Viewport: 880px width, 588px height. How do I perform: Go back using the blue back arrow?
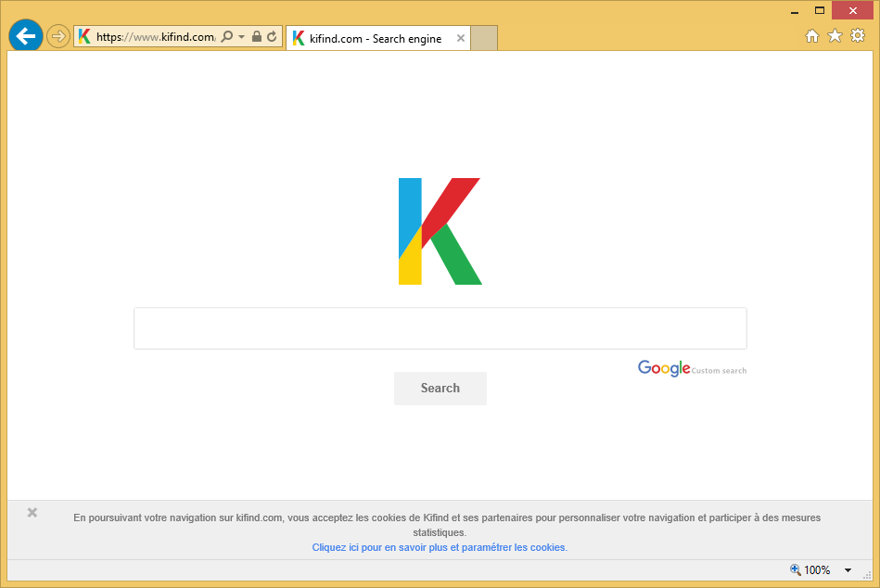pyautogui.click(x=25, y=36)
